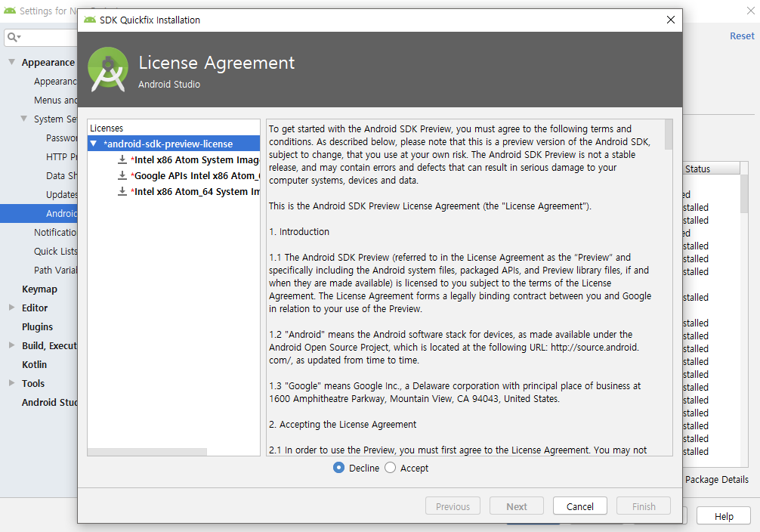Open Quick Lists settings in sidebar
The height and width of the screenshot is (532, 760).
pos(56,251)
